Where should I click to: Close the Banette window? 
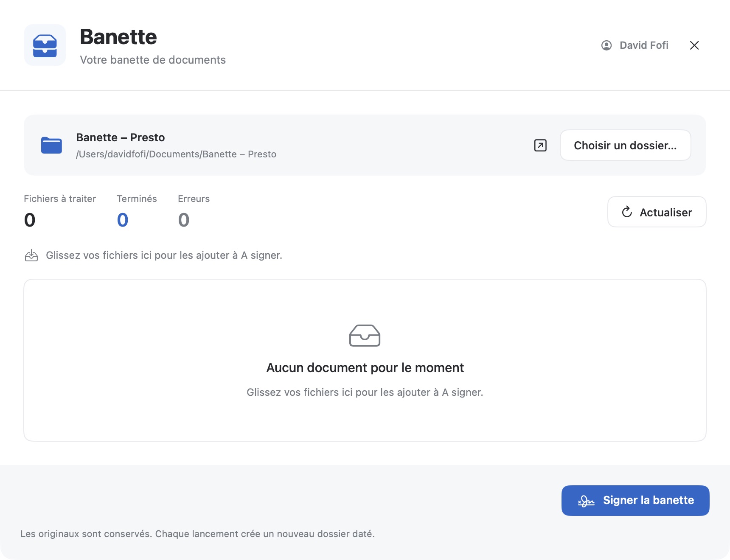[x=694, y=45]
